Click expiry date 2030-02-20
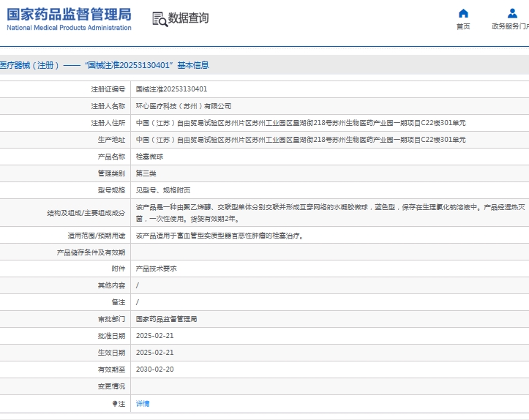529x420 pixels. 154,370
